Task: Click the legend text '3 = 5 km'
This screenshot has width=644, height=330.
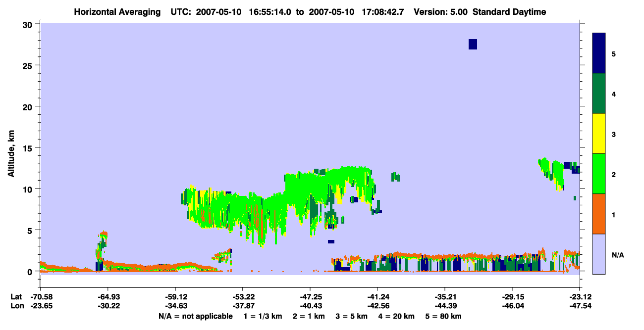Action: coord(353,316)
